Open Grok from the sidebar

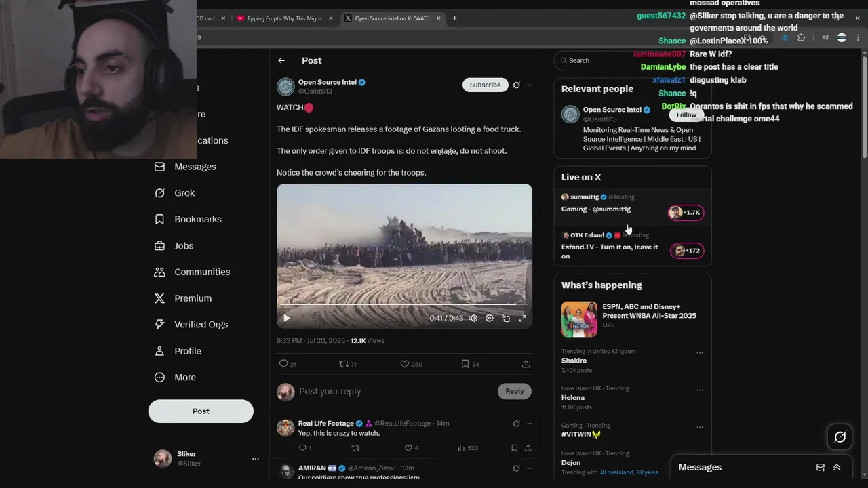pos(174,193)
